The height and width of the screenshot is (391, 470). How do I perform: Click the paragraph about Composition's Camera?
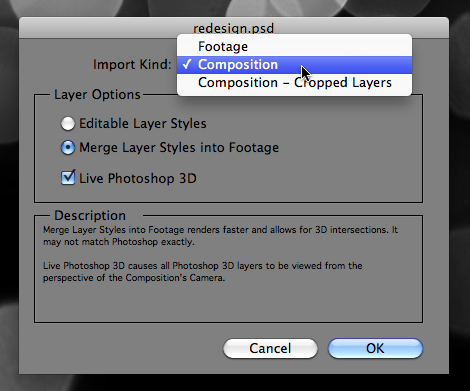click(202, 272)
